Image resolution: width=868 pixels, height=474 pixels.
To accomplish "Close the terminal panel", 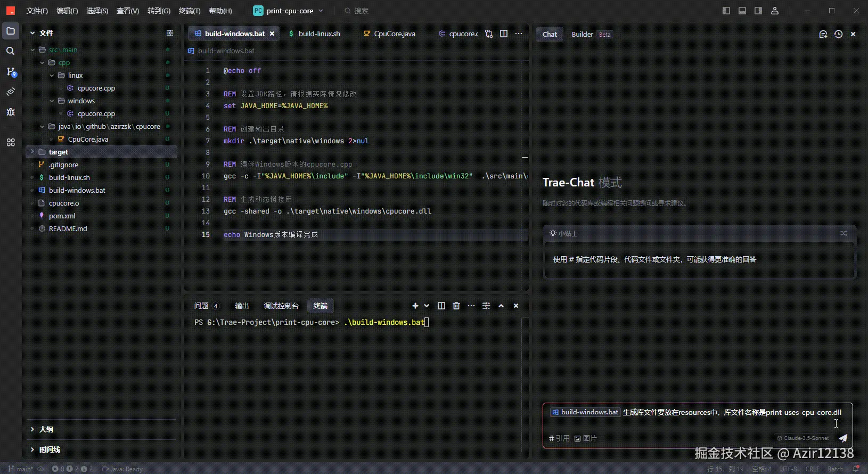I will click(x=516, y=306).
